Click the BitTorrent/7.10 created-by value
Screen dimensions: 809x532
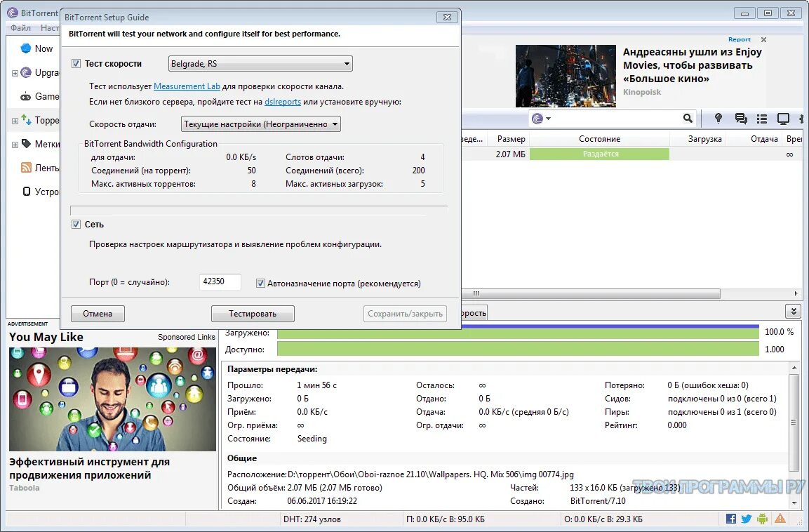point(598,501)
